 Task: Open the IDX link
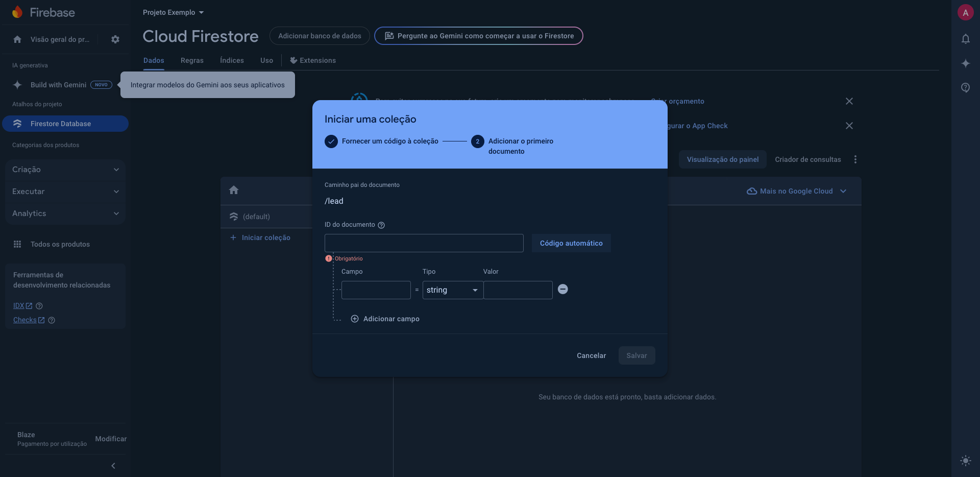(22, 306)
